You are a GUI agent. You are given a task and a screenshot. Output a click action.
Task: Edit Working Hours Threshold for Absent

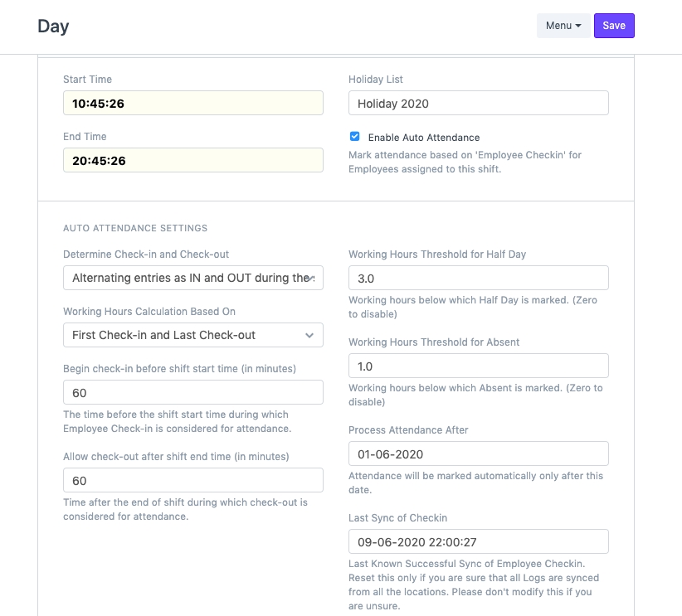tap(478, 366)
